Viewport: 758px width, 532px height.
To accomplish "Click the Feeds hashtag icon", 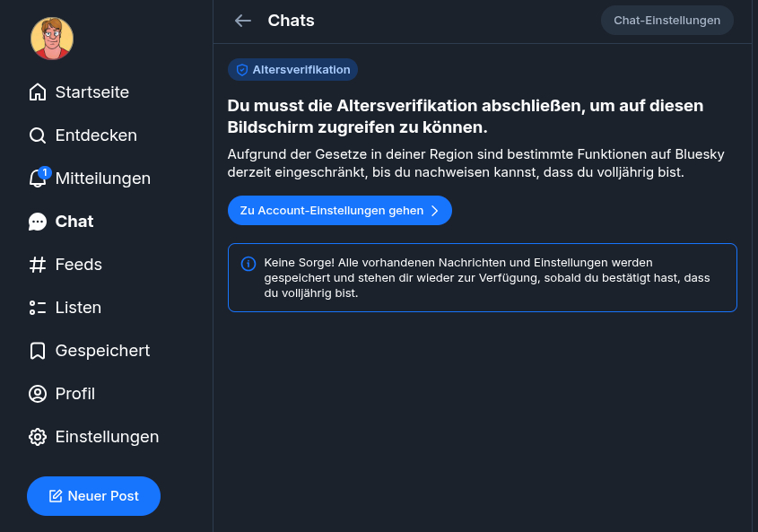I will pos(38,265).
